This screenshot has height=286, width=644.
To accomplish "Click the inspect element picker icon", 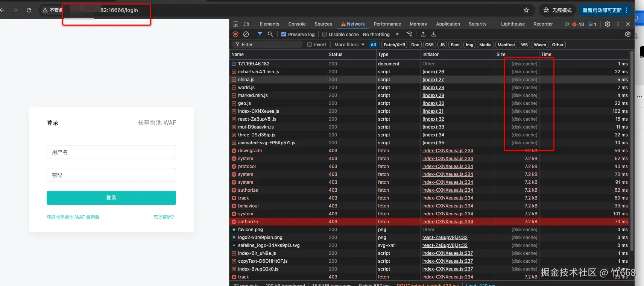I will pos(235,24).
